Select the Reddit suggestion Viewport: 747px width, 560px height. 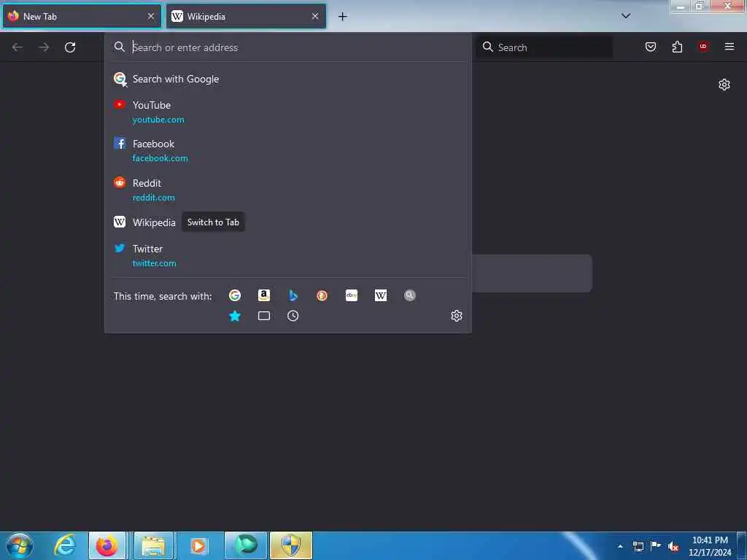(287, 190)
